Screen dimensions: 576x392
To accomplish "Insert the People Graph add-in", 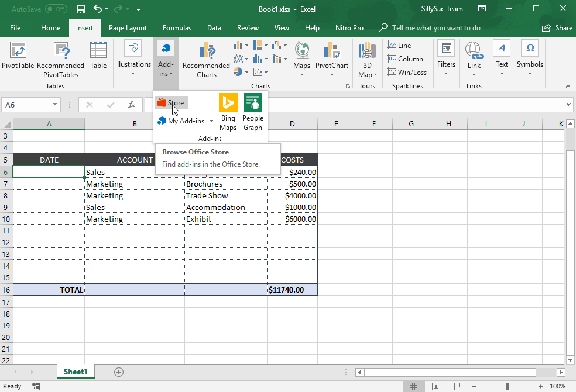I will [253, 112].
